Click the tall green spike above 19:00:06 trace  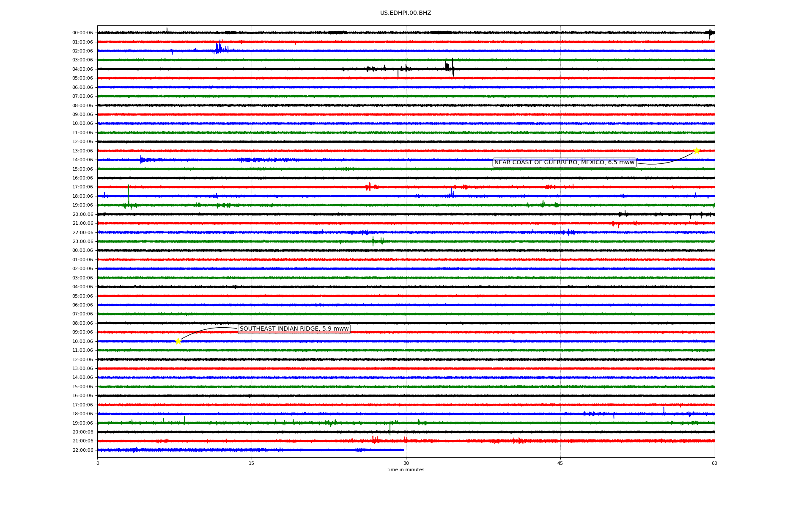tap(129, 191)
